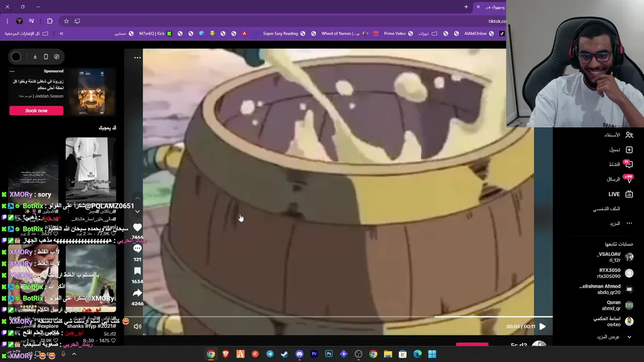Viewport: 644px width, 362px height.
Task: Open the video three-dots options menu
Action: pyautogui.click(x=137, y=57)
